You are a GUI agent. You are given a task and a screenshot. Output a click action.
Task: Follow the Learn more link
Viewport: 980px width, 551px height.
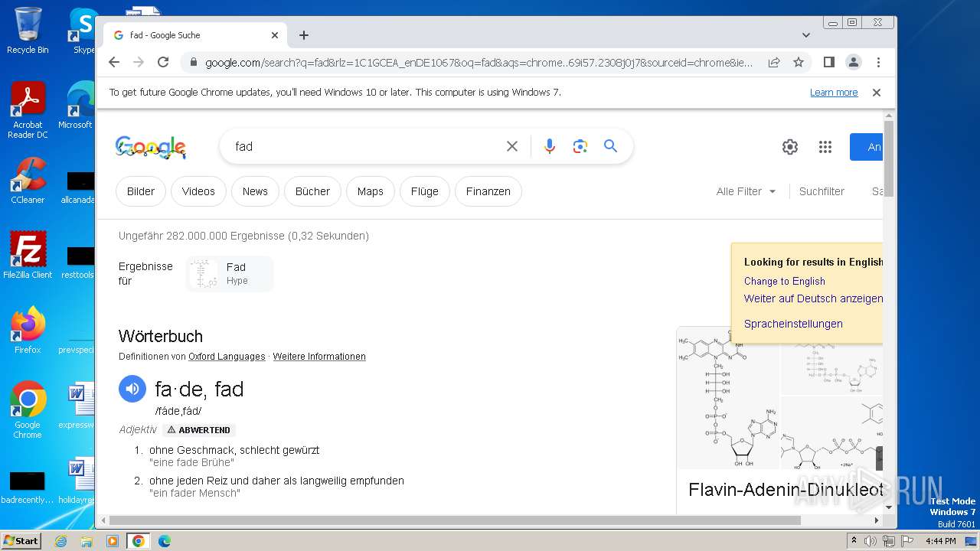pos(834,92)
